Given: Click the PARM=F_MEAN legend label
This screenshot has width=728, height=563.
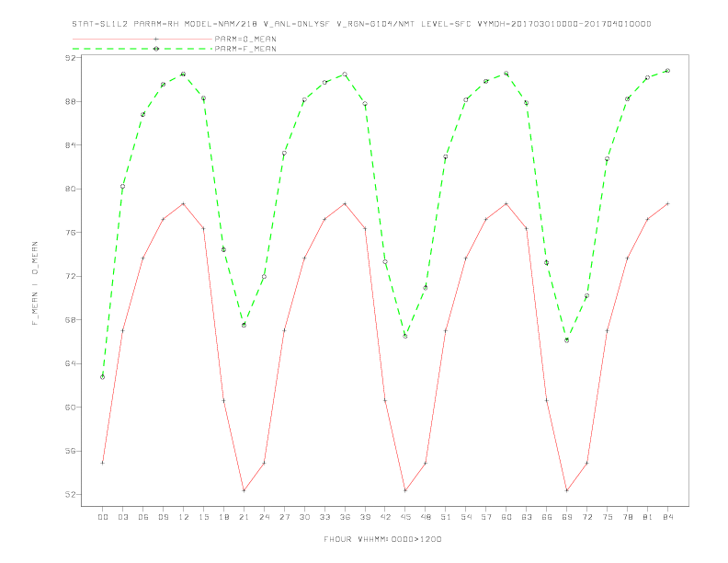Looking at the screenshot, I should click(245, 49).
